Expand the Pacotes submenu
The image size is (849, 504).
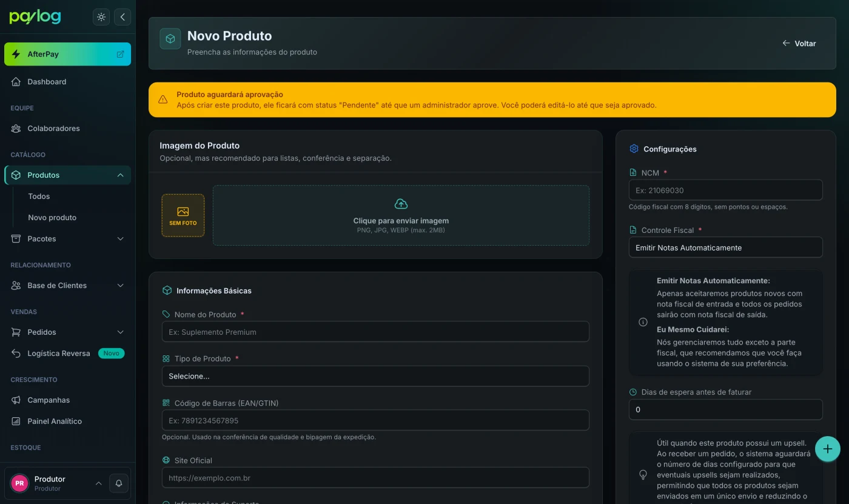tap(120, 239)
